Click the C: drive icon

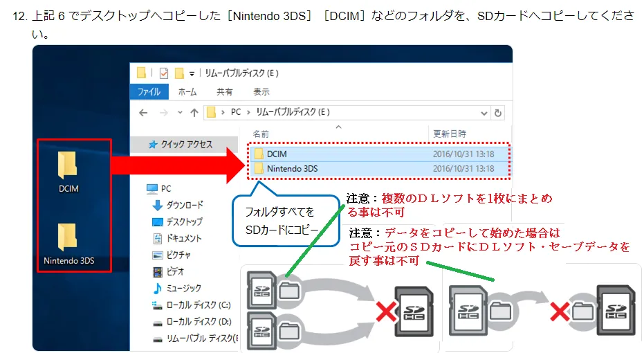click(x=157, y=305)
